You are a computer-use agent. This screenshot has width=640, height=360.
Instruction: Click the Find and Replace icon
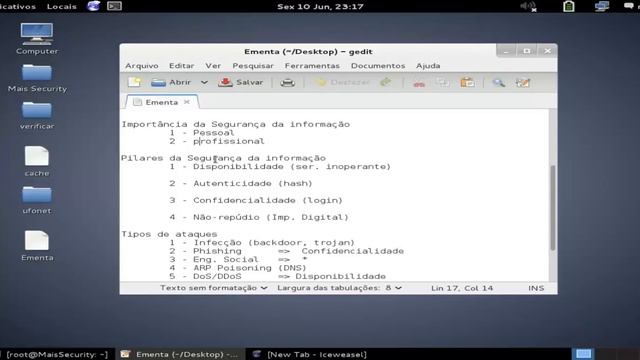pyautogui.click(x=522, y=83)
